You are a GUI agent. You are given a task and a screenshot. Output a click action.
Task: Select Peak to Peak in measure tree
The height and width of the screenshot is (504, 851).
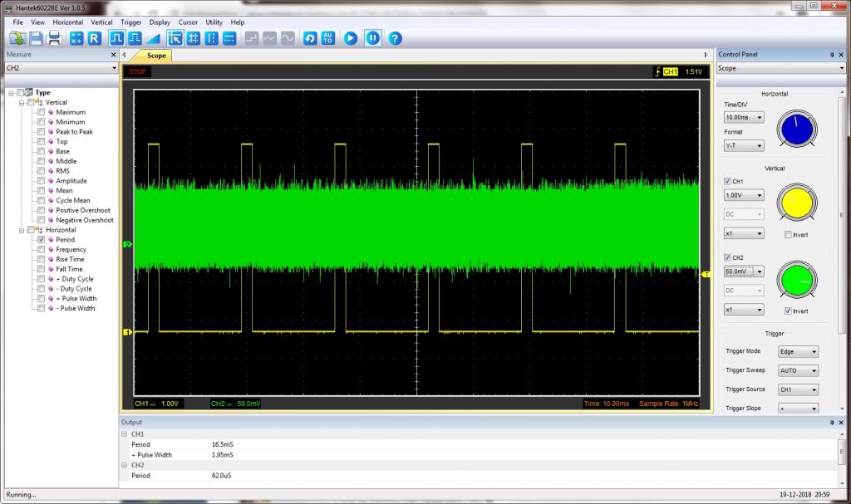74,131
